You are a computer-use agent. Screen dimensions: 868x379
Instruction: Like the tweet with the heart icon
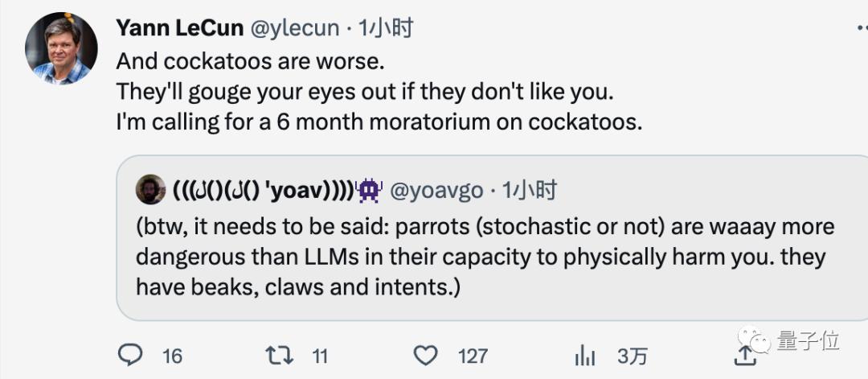click(x=426, y=356)
